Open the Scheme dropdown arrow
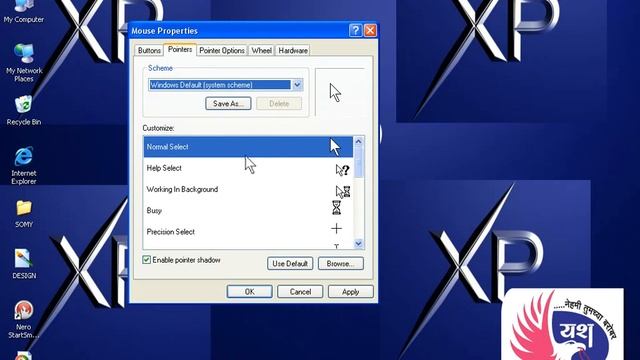This screenshot has height=360, width=640. click(297, 85)
